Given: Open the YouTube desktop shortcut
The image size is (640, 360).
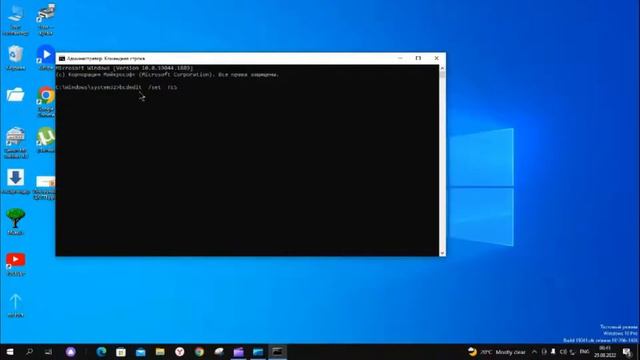Looking at the screenshot, I should [x=16, y=264].
